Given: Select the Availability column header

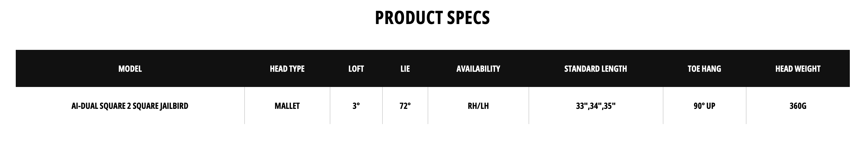Looking at the screenshot, I should click(x=478, y=69).
